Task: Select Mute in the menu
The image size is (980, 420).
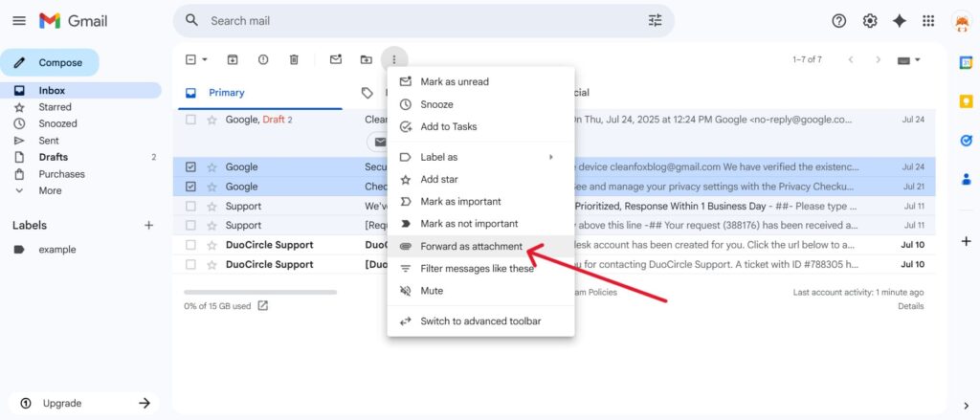Action: pos(480,291)
